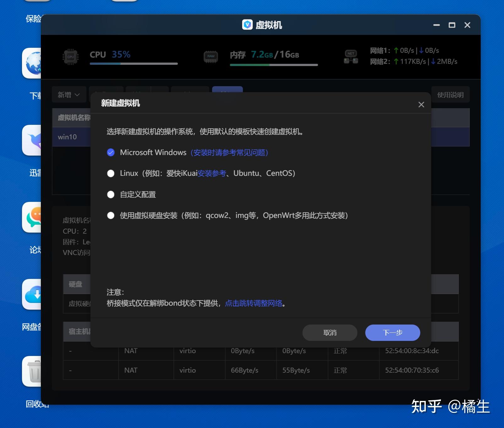
Task: Click the 66Byte/s cell
Action: coord(244,370)
